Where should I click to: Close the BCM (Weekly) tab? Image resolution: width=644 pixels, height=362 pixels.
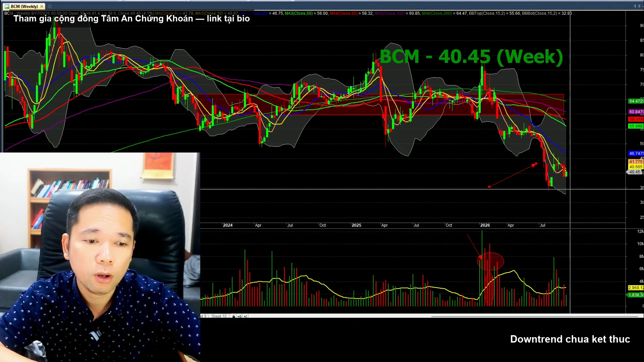point(42,6)
